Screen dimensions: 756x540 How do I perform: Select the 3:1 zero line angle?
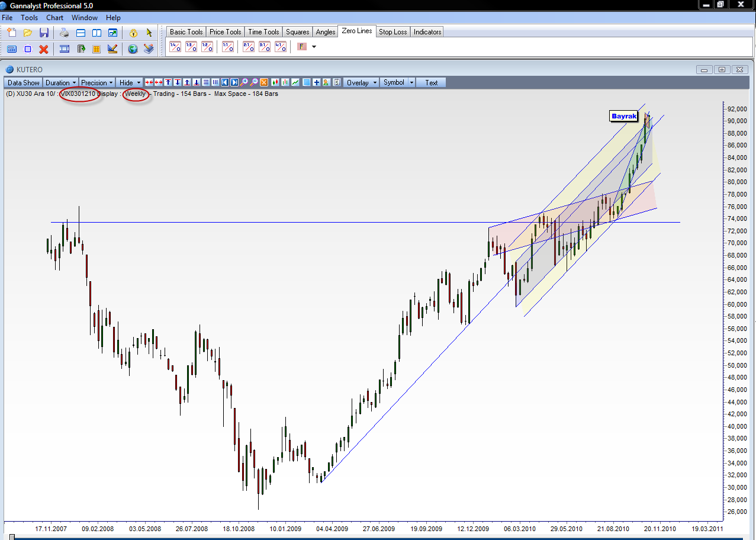pos(265,47)
